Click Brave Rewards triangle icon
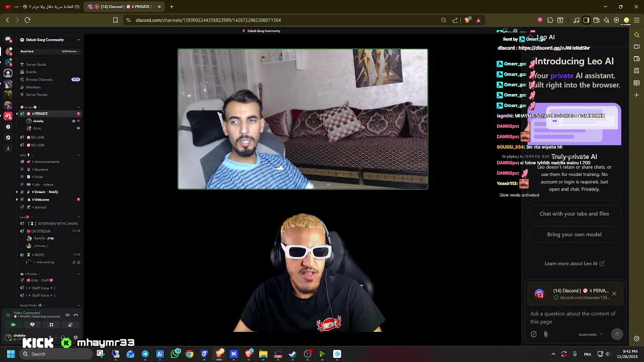This screenshot has height=362, width=644. (478, 20)
